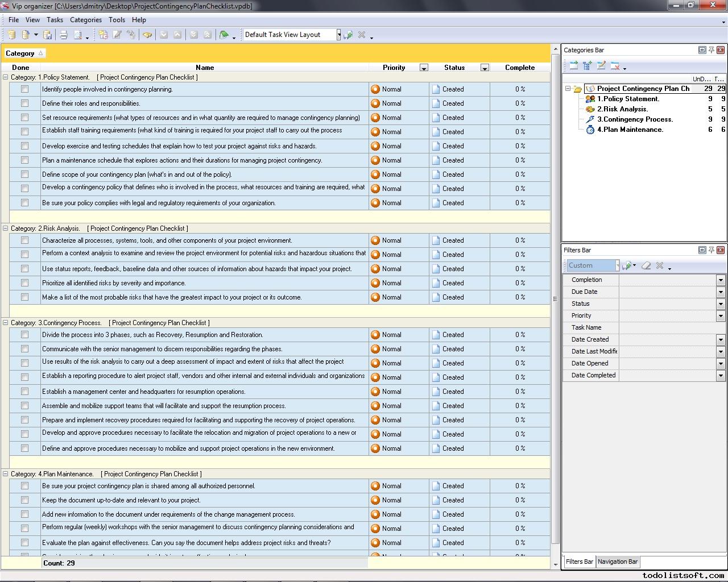Click the New Database icon in the toolbar
The width and height of the screenshot is (728, 582).
(x=11, y=35)
